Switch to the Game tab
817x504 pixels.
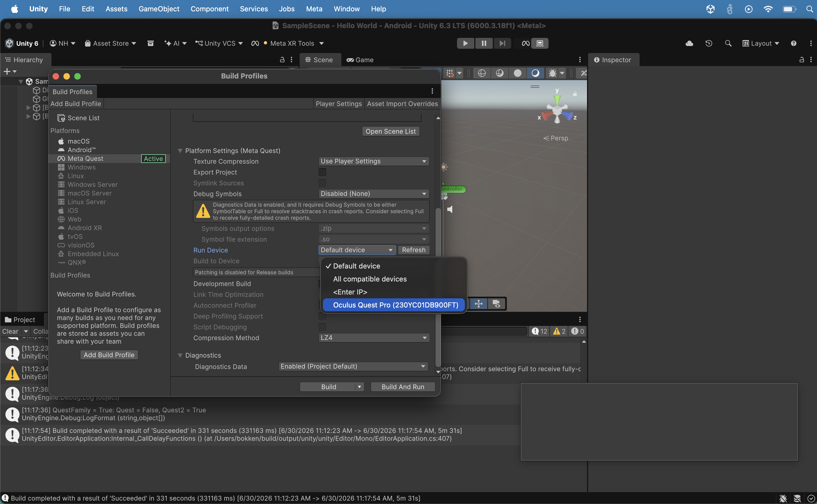pos(360,60)
